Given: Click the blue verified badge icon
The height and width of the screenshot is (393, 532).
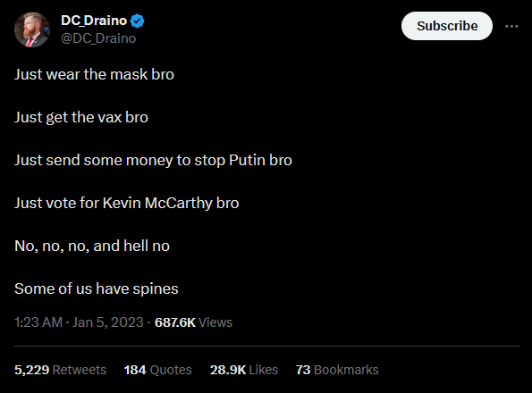Looking at the screenshot, I should (138, 21).
